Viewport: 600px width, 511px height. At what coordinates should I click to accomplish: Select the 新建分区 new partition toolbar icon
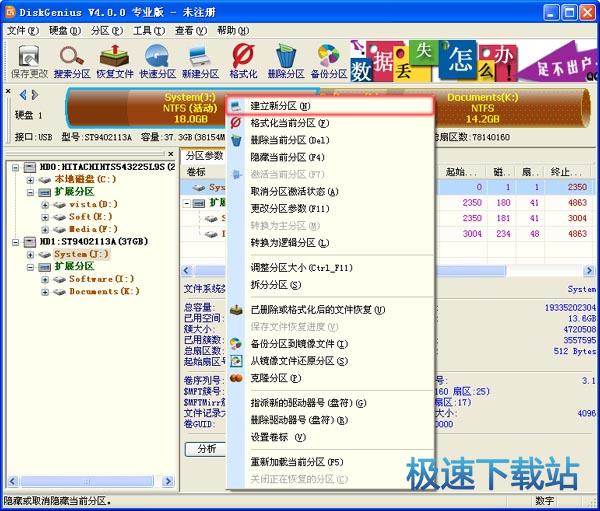[200, 61]
